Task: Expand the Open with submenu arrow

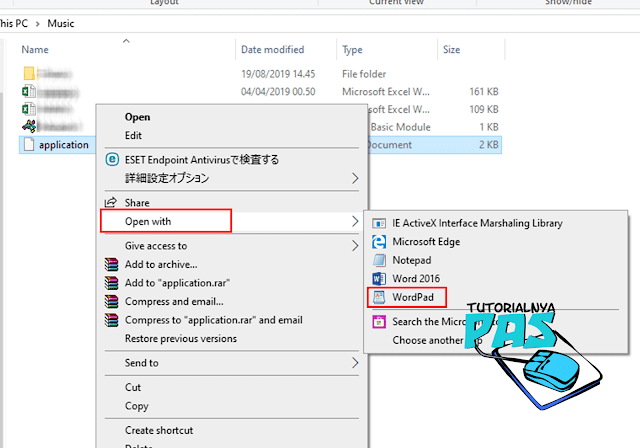Action: point(355,222)
